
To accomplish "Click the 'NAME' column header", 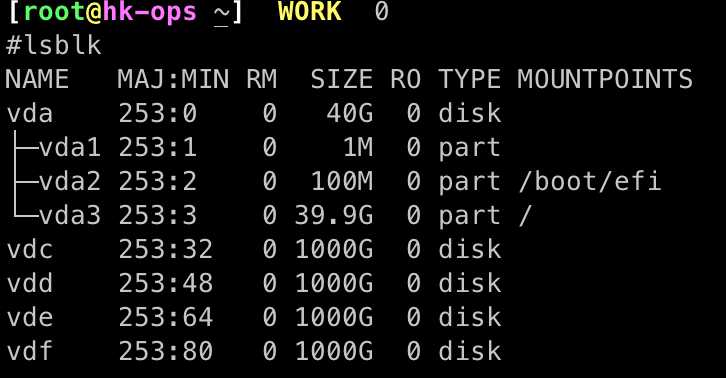I will pyautogui.click(x=37, y=79).
